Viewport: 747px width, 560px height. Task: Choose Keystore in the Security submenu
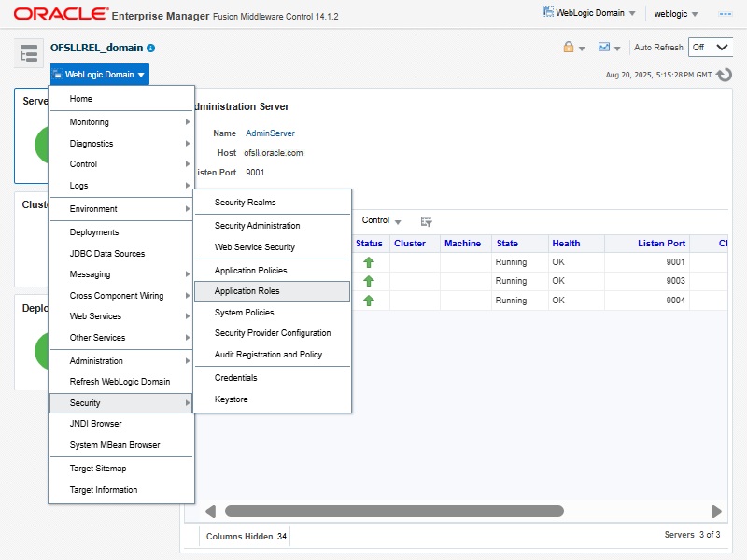pos(231,399)
